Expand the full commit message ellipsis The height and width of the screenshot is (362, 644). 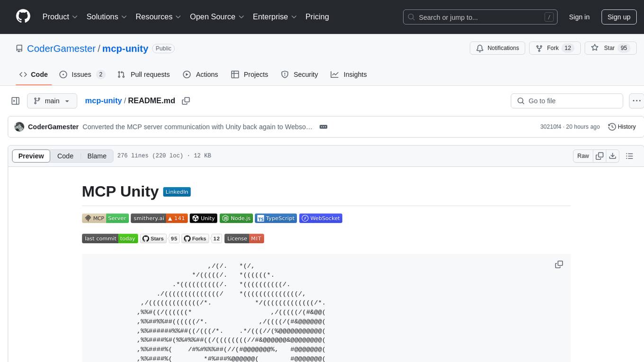324,127
